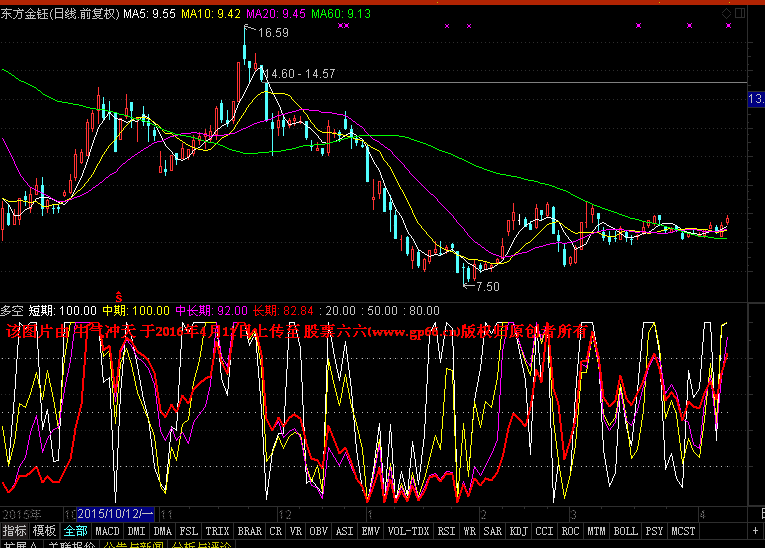This screenshot has width=765, height=548.
Task: Select the 全部 category tab
Action: click(75, 530)
